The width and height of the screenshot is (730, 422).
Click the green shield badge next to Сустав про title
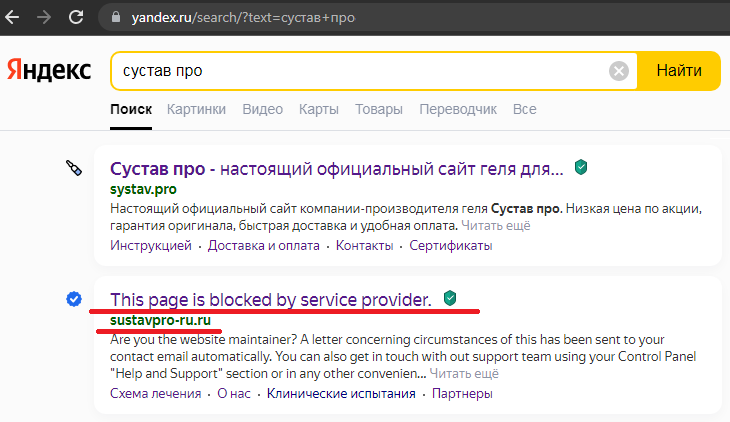click(x=581, y=167)
